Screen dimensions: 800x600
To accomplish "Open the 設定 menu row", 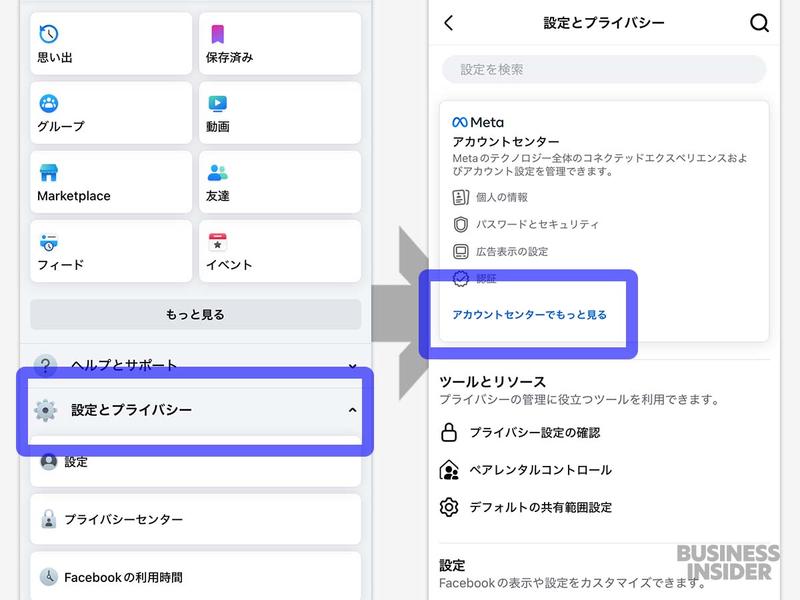I will click(x=195, y=462).
